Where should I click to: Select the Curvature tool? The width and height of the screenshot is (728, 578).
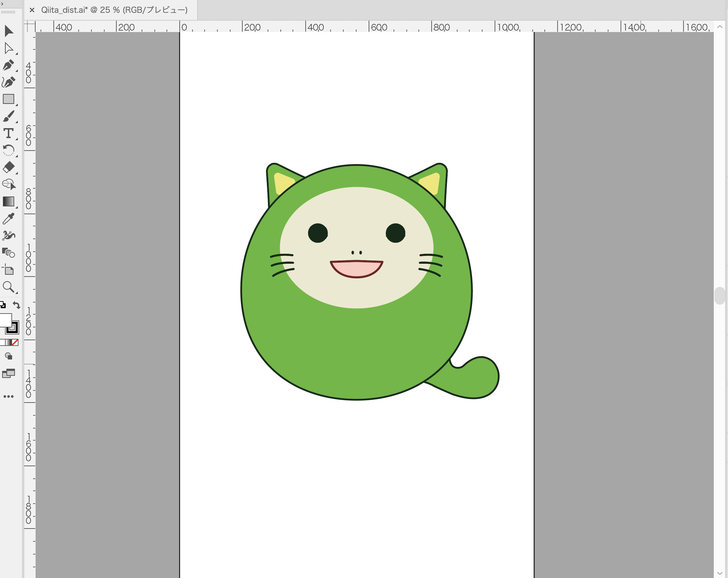click(x=9, y=82)
